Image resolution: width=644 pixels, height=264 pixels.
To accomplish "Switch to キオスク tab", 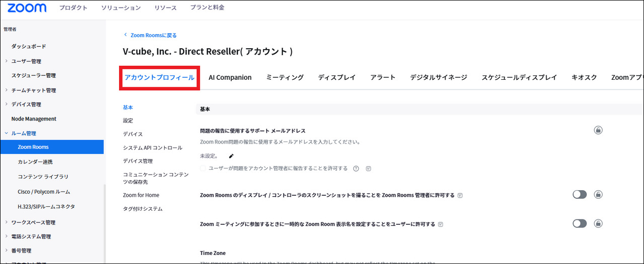I will (x=584, y=77).
